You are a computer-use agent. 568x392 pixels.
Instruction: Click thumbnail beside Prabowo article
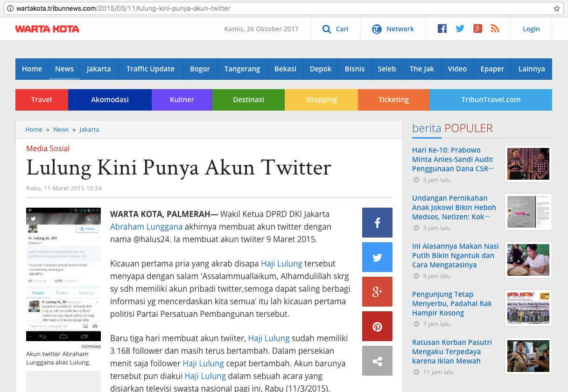pyautogui.click(x=528, y=164)
